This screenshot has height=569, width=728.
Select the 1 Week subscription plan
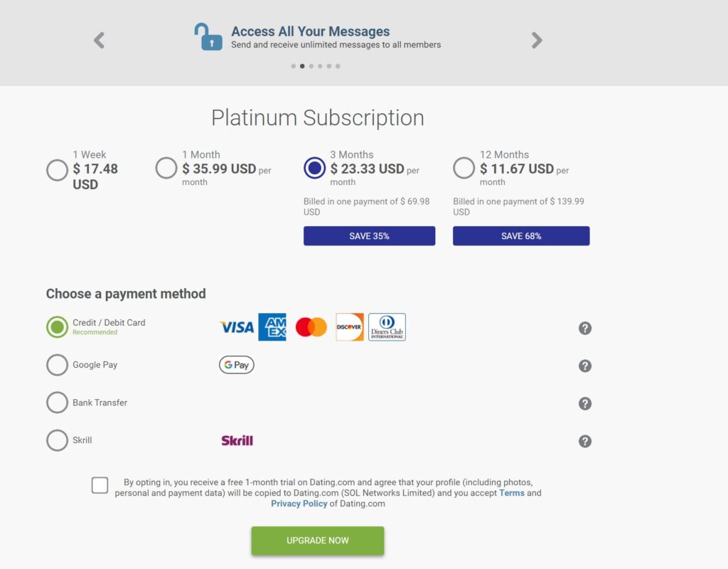click(x=57, y=170)
